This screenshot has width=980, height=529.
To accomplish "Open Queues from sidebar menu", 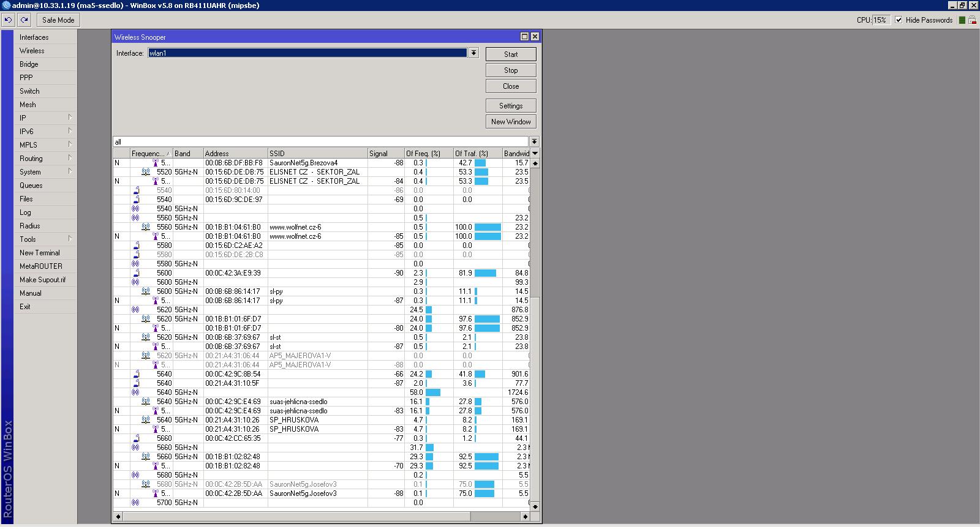I will pyautogui.click(x=45, y=186).
